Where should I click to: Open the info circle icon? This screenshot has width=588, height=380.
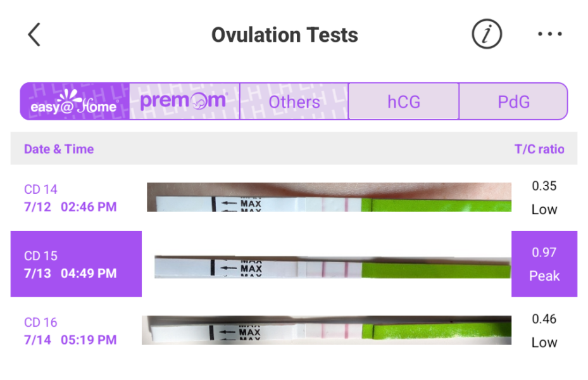(486, 35)
